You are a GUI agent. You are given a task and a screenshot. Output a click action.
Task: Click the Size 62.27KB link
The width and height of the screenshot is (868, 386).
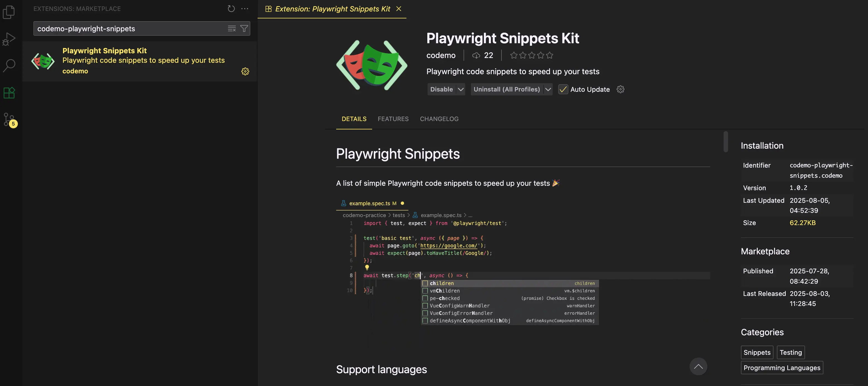point(802,223)
